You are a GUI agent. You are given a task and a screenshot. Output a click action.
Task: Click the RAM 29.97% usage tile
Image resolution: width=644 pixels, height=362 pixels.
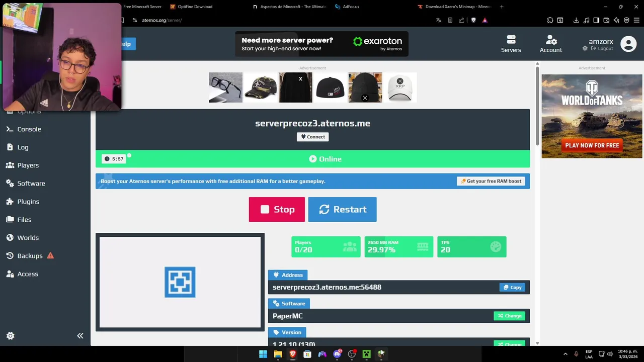398,247
